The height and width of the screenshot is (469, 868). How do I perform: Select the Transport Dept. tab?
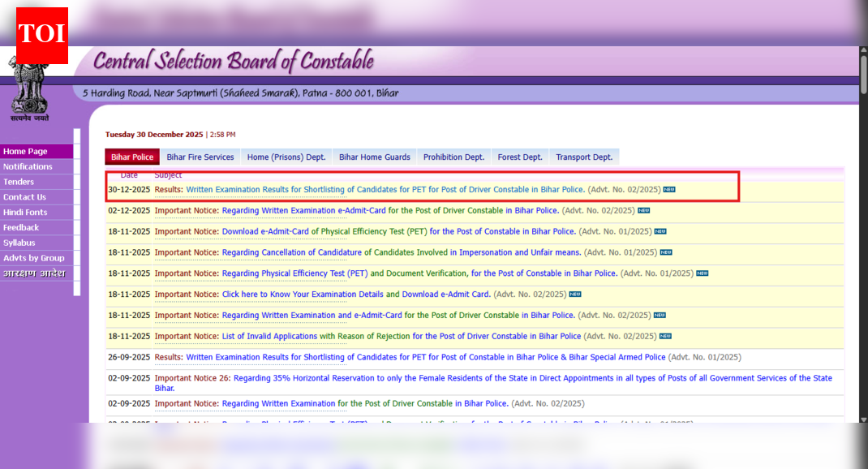point(584,157)
